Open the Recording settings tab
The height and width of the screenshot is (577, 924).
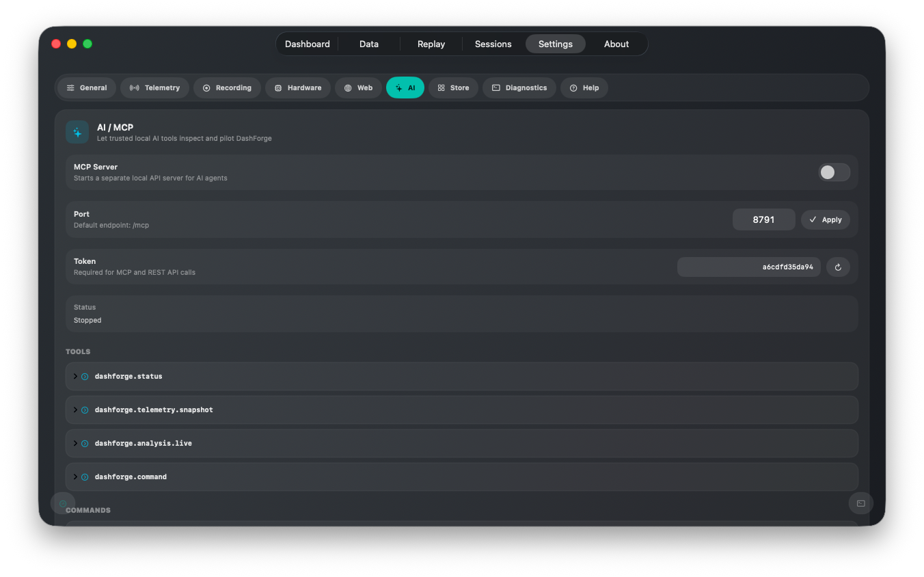pyautogui.click(x=227, y=88)
